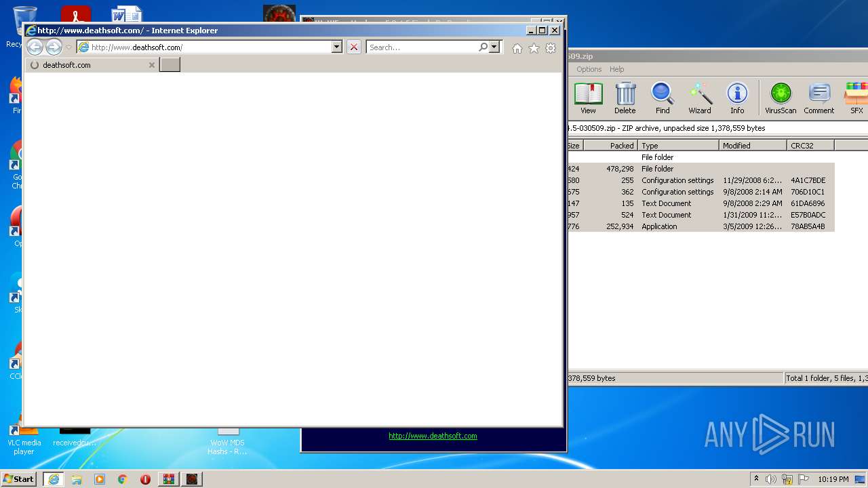
Task: Launch Google Chrome from the taskbar
Action: point(123,479)
